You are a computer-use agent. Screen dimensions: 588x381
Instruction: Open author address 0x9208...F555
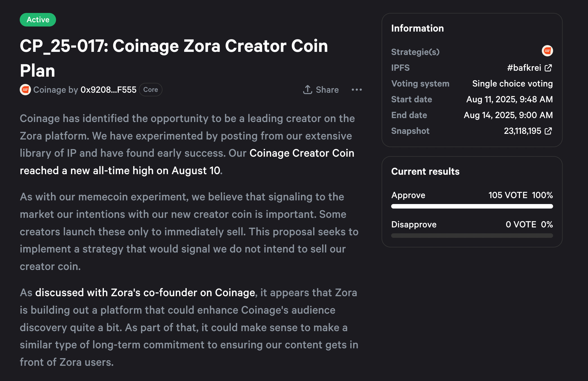coord(108,90)
